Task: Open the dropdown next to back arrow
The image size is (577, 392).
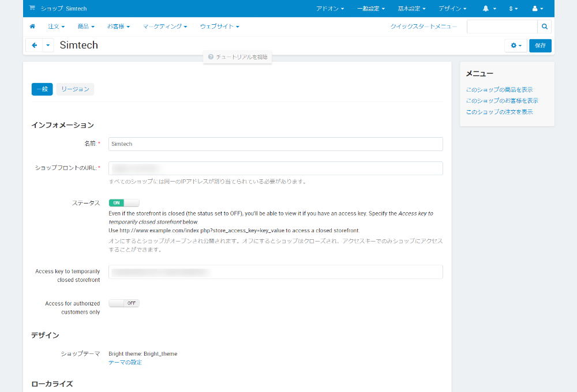Action: click(x=48, y=45)
